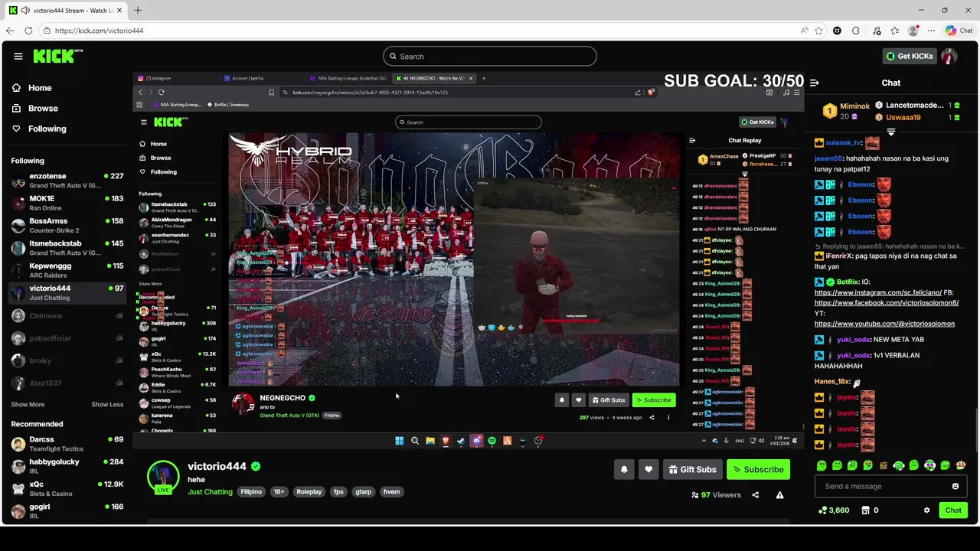Mute the victorio444 Stream tab audio
Screen dimensions: 980x551
tap(26, 11)
